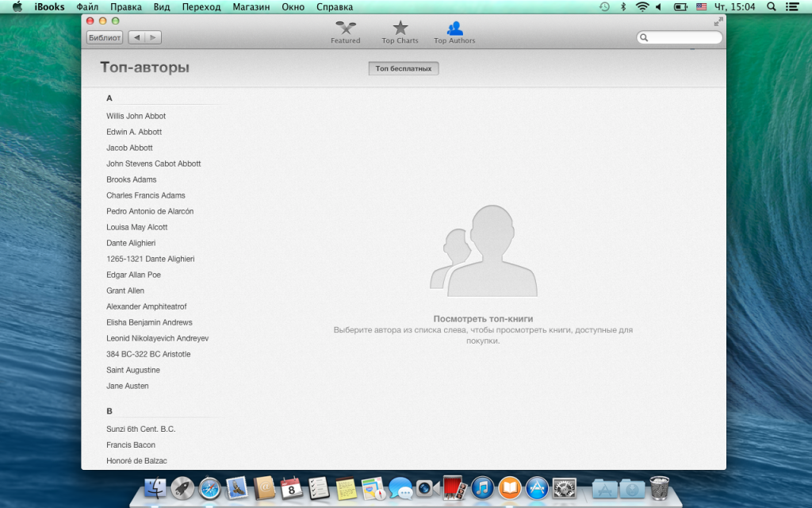The width and height of the screenshot is (812, 508).
Task: Open the iBooks application menu
Action: pos(49,6)
